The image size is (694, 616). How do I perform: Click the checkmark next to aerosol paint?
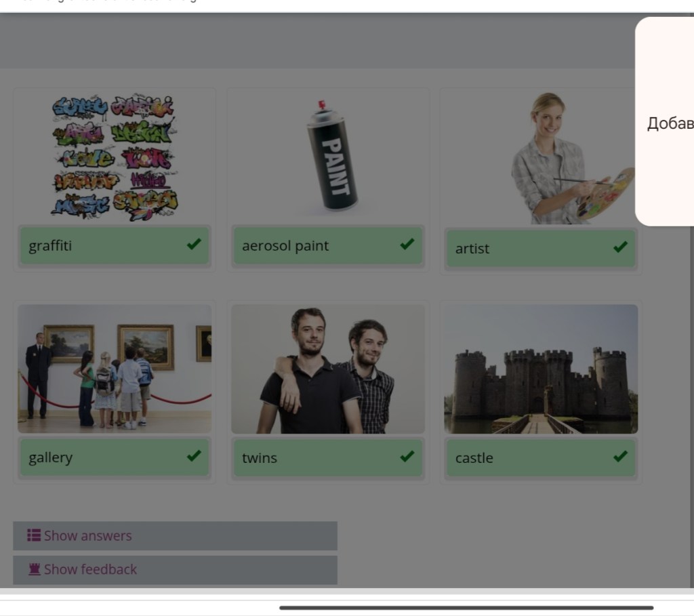coord(407,244)
